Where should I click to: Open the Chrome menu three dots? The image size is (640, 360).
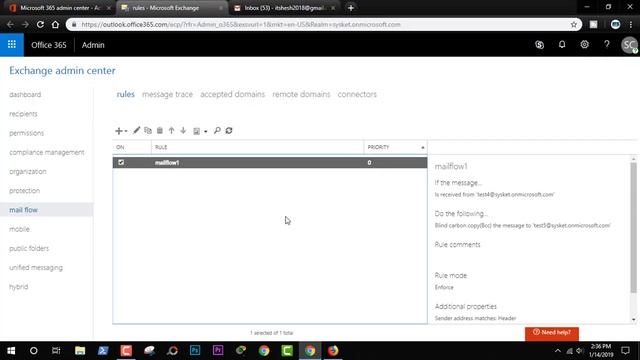631,24
